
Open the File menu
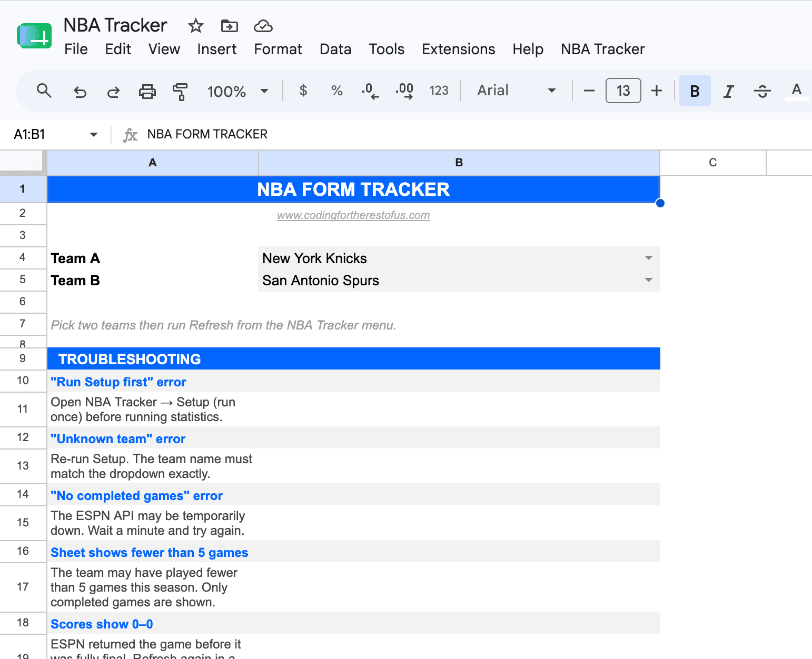[x=76, y=49]
